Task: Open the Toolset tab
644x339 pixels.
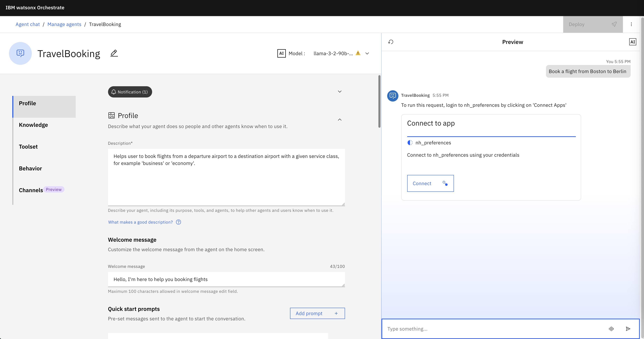Action: pyautogui.click(x=28, y=147)
